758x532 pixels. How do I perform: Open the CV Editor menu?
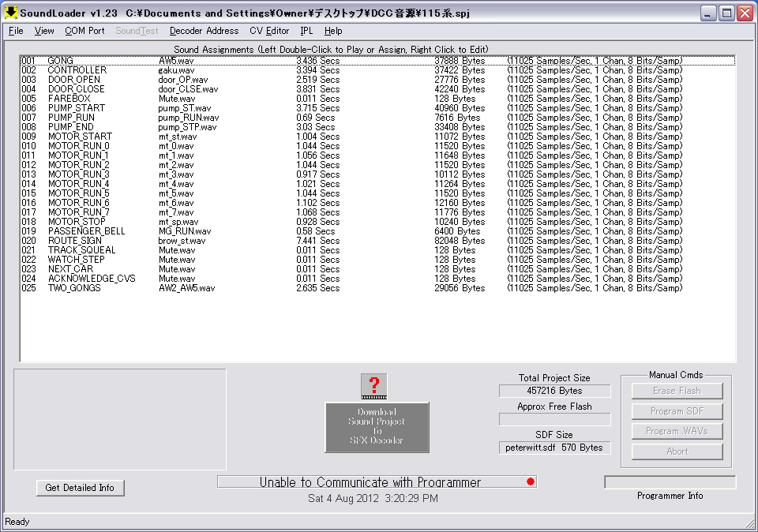[x=269, y=31]
